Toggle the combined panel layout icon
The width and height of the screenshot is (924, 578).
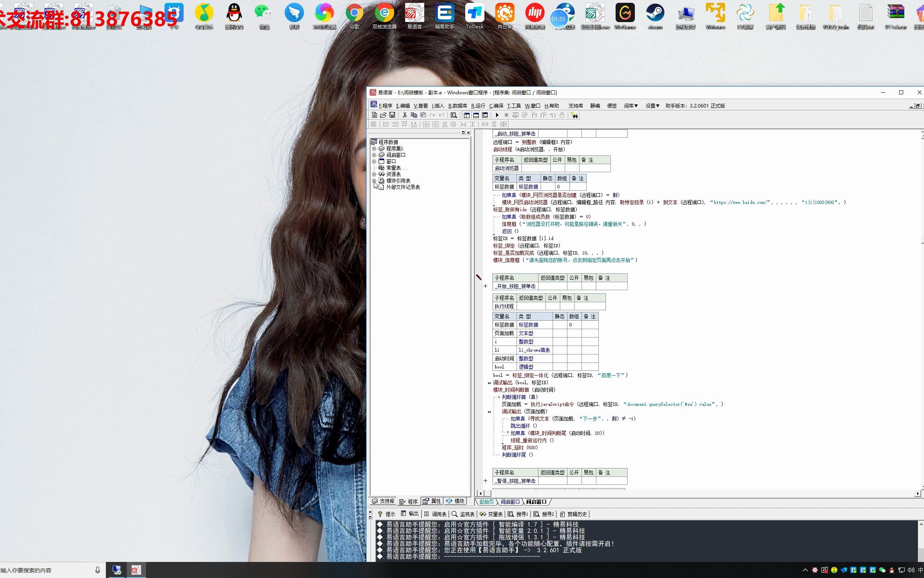(485, 115)
